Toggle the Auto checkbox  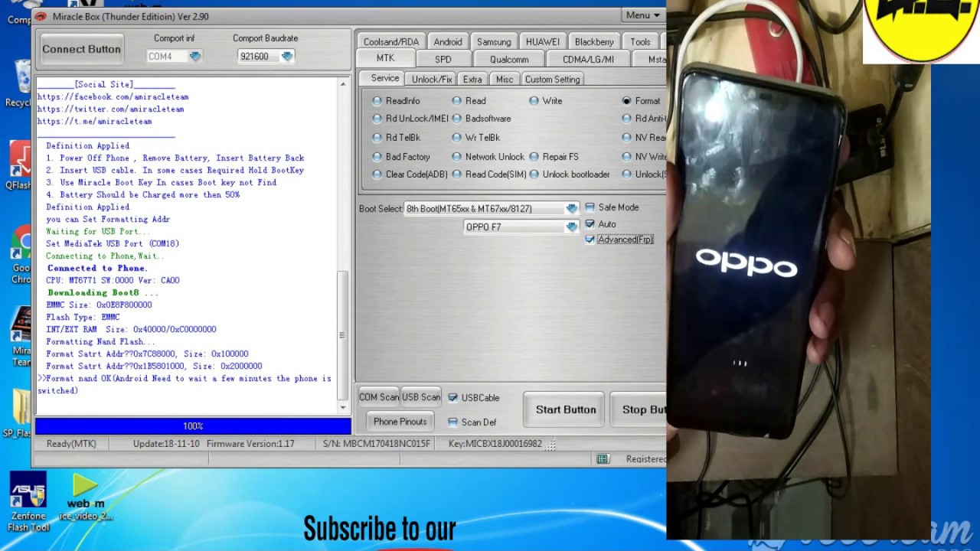coord(601,224)
